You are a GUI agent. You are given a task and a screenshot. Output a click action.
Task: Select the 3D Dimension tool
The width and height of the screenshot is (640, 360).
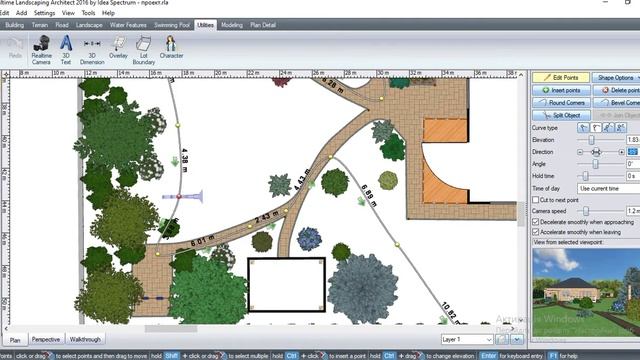[92, 50]
